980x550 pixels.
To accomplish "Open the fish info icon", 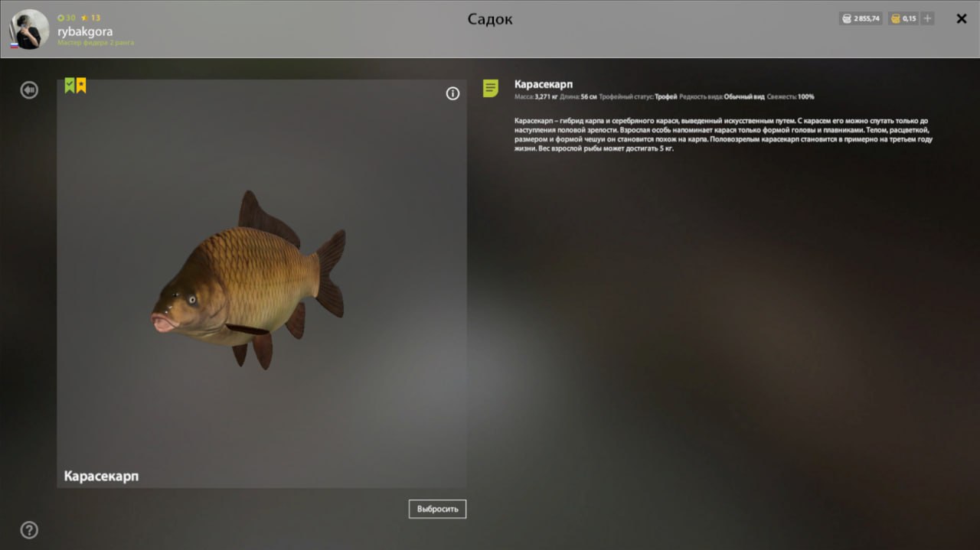I will (x=452, y=93).
